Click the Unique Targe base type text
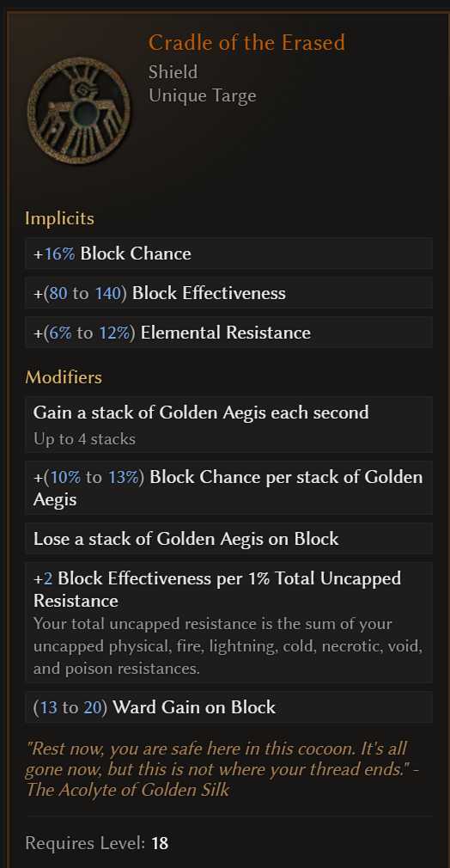The height and width of the screenshot is (868, 450). [x=202, y=95]
